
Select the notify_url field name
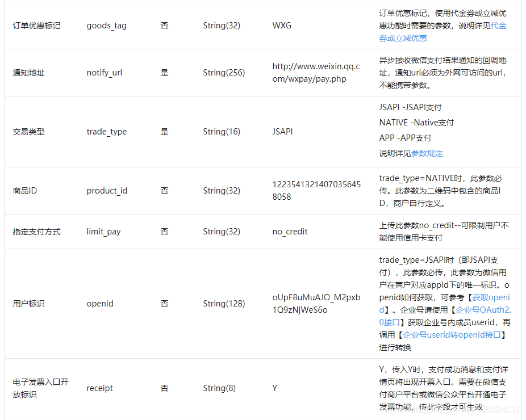tap(105, 73)
